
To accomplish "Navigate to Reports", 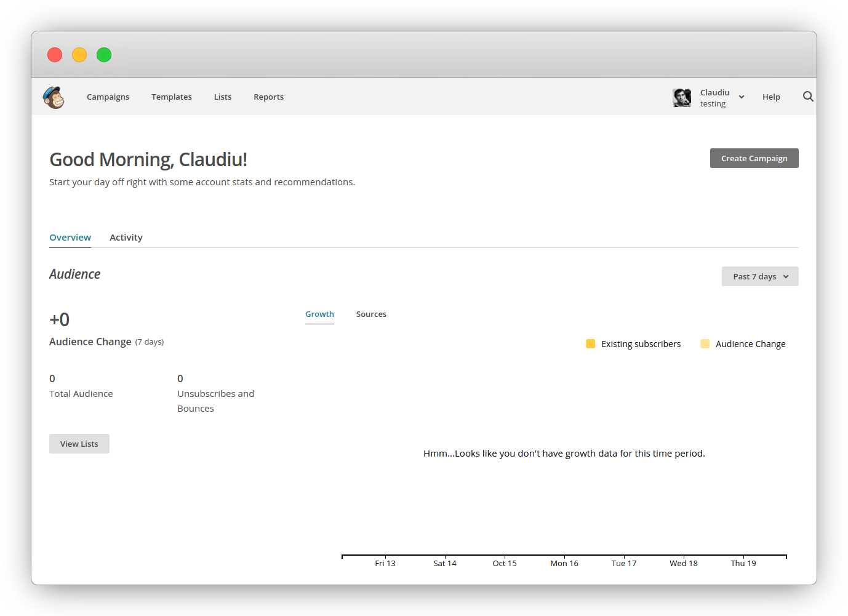I will tap(268, 97).
